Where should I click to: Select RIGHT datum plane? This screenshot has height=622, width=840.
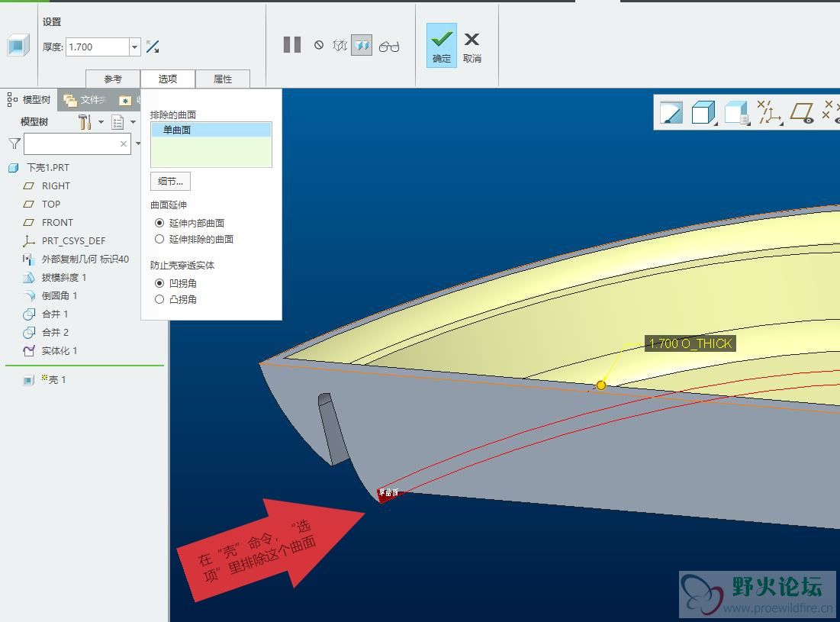coord(56,186)
